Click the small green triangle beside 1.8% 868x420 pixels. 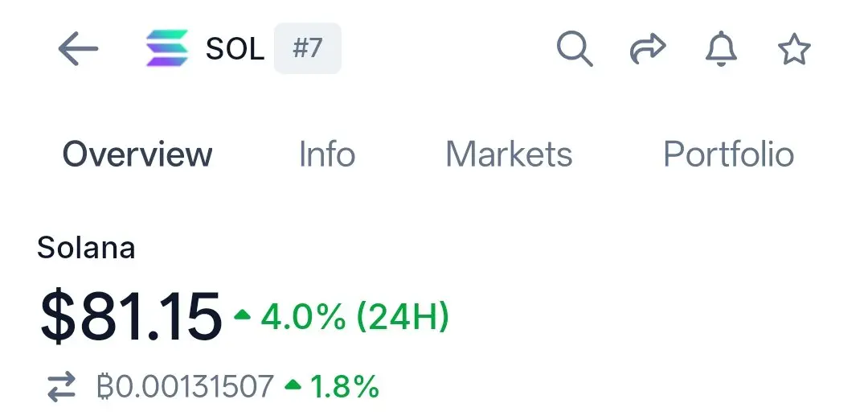293,384
